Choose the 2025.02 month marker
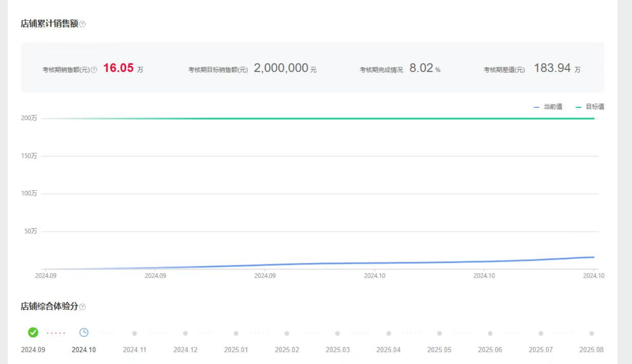The width and height of the screenshot is (632, 364). (287, 333)
